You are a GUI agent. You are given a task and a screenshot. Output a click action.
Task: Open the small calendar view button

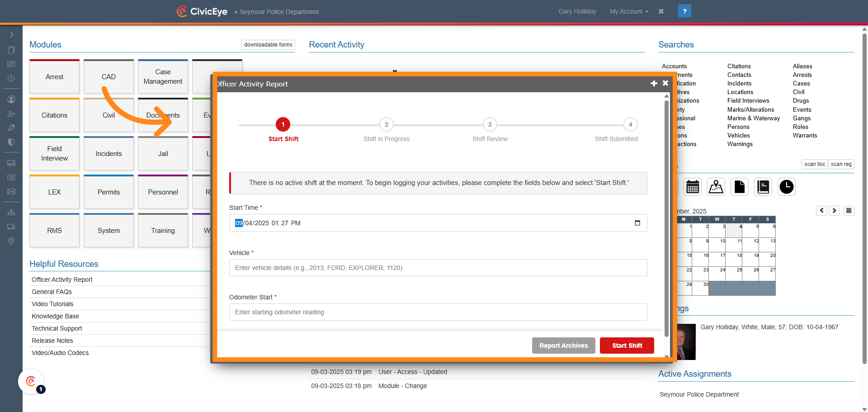(849, 210)
